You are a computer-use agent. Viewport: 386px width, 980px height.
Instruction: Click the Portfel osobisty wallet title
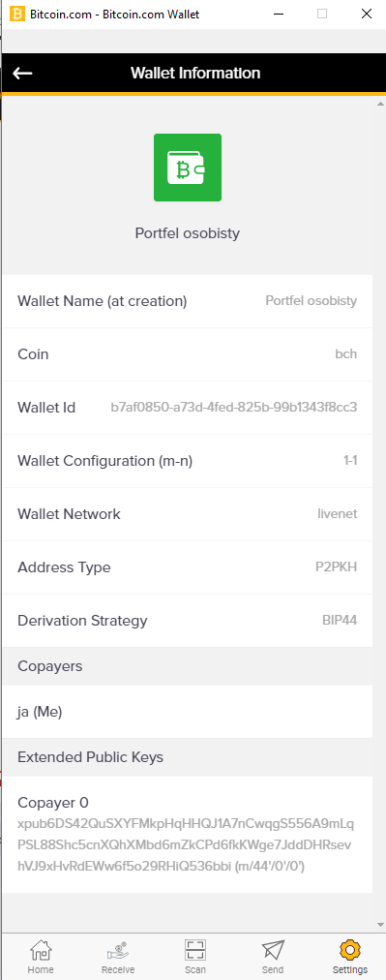click(x=188, y=233)
